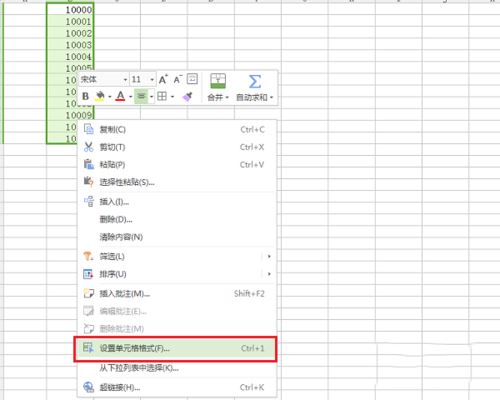The width and height of the screenshot is (500, 400).
Task: Expand the 合并 merge dropdown arrow
Action: [x=227, y=97]
